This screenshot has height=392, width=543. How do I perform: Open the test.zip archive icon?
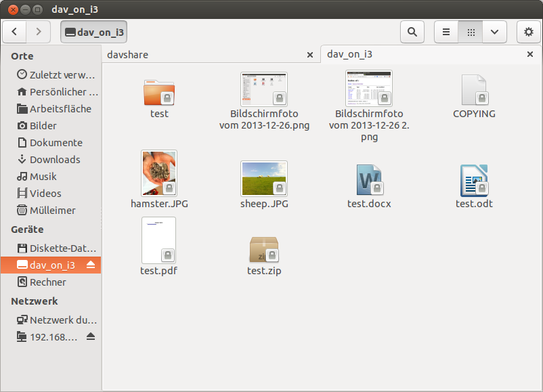264,251
